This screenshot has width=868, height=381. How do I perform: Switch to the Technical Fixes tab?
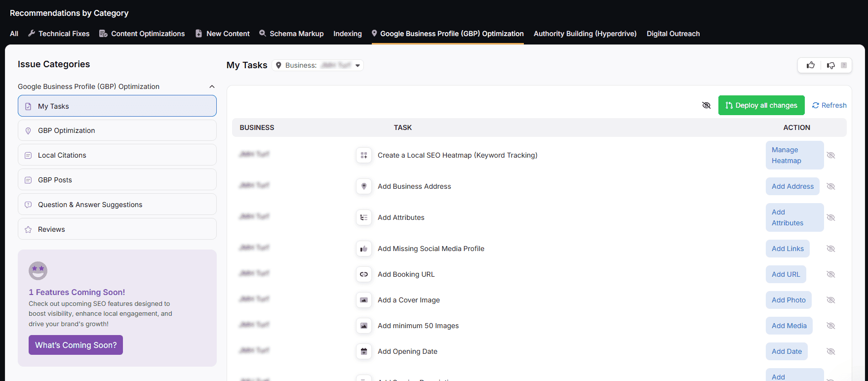coord(59,34)
